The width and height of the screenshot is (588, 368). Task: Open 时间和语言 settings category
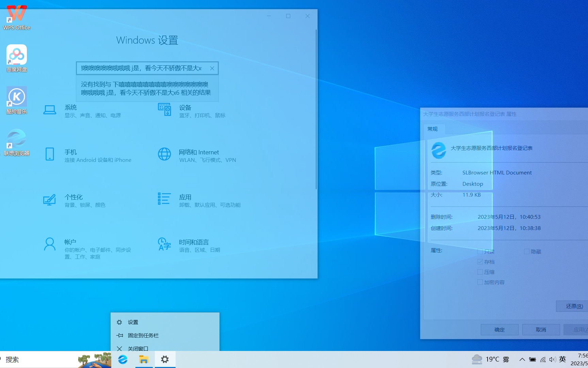(x=189, y=245)
